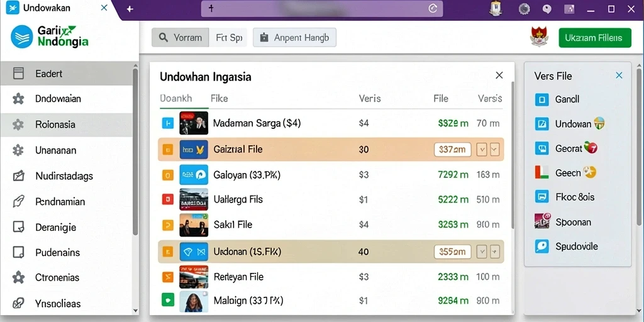Click the crest emblem icon in title bar
Viewport: 644px width, 322px height.
(496, 9)
